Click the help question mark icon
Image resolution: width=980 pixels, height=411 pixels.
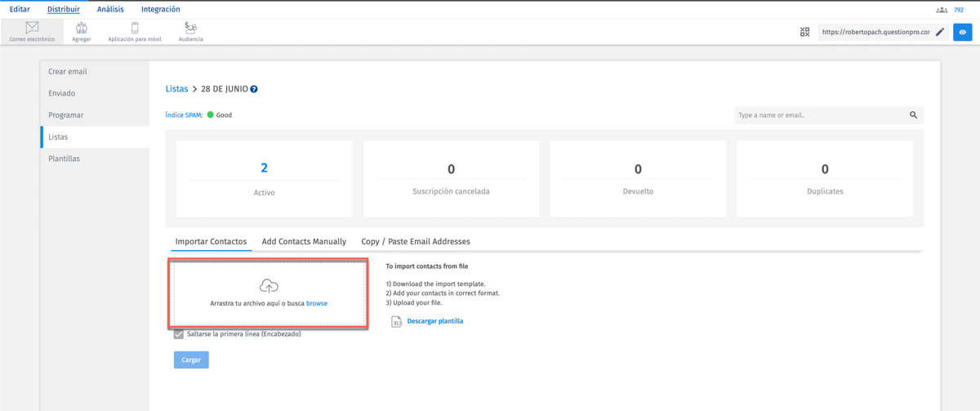[x=254, y=89]
